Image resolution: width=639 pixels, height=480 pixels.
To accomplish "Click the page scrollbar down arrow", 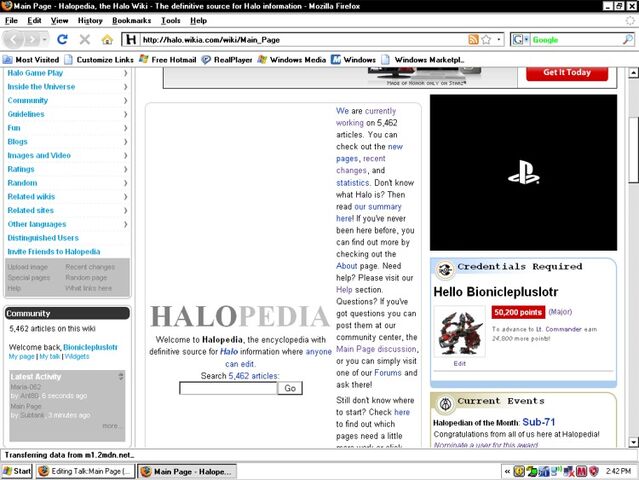I will point(633,442).
